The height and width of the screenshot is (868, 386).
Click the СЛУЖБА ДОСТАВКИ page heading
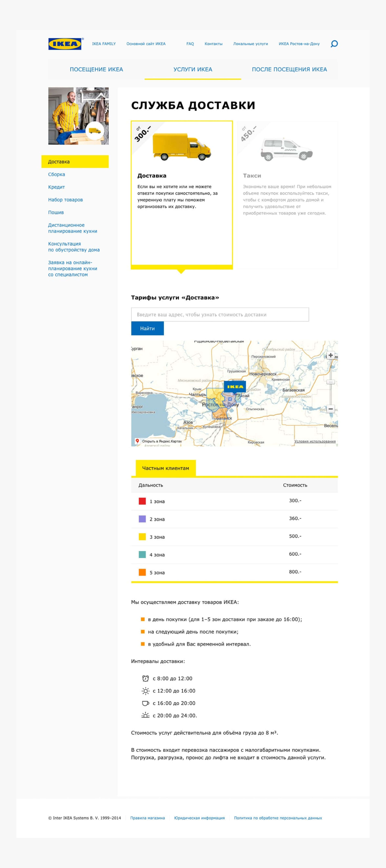(193, 106)
